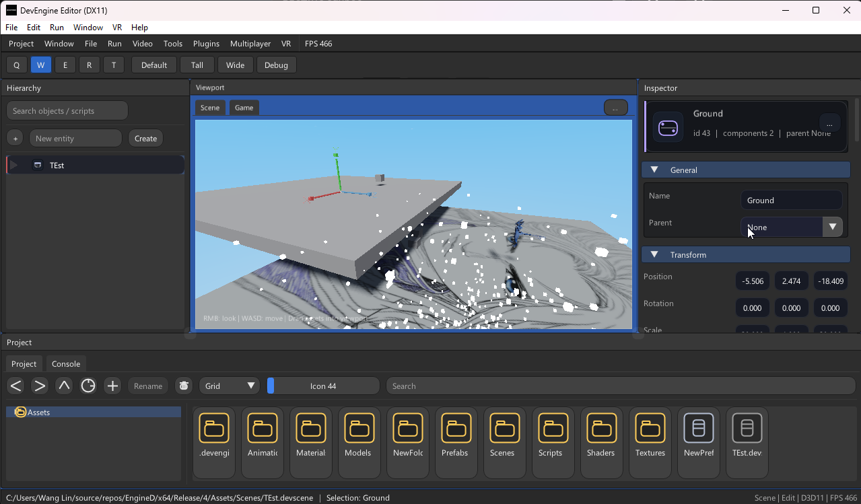
Task: Expand the TEst scene node
Action: coord(13,165)
